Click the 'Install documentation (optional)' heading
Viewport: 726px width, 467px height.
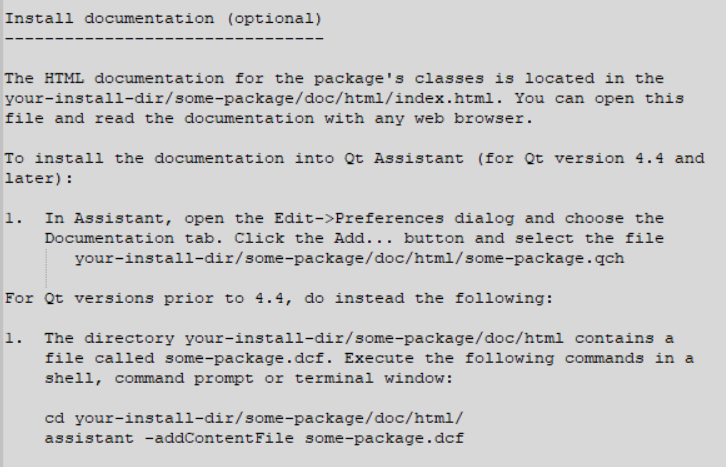pos(163,19)
